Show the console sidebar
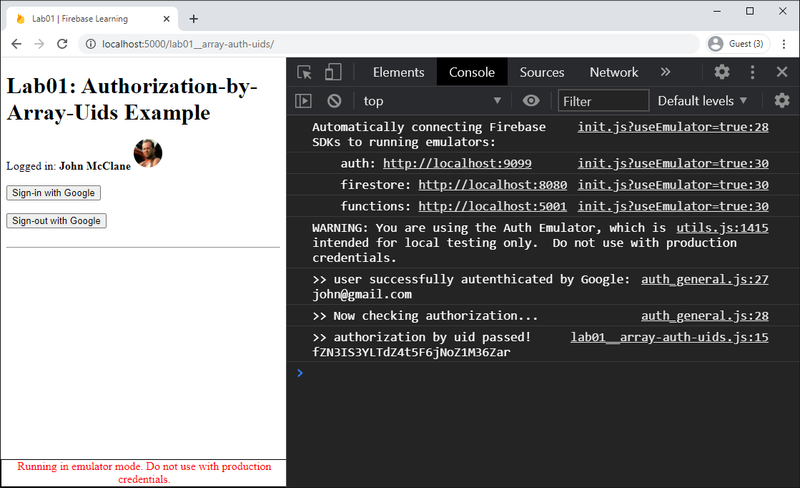 point(304,101)
